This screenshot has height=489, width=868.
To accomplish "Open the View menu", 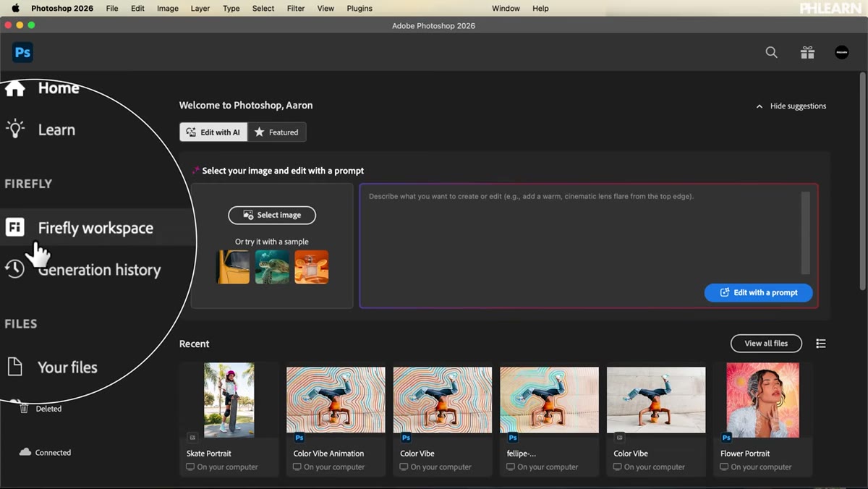I will coord(325,9).
